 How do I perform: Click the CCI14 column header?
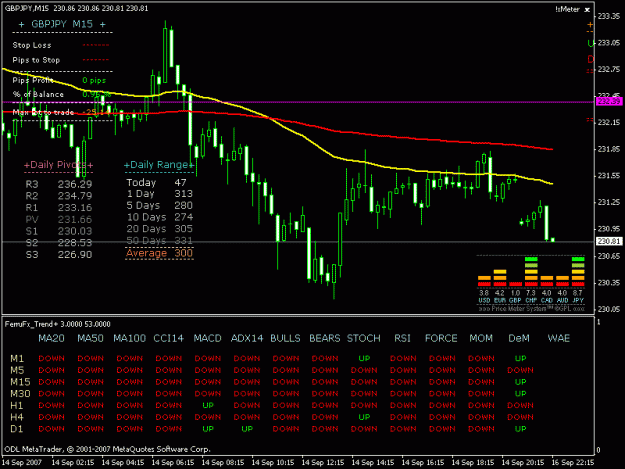[x=168, y=338]
